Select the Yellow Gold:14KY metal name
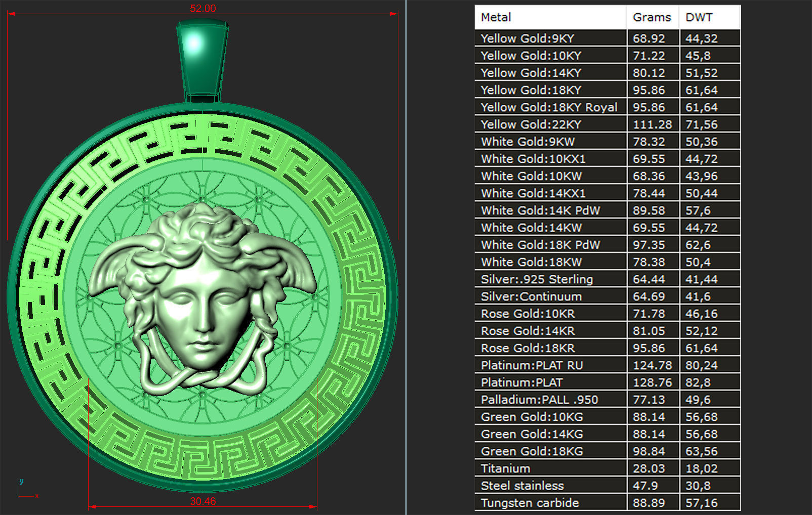812x515 pixels. [531, 73]
